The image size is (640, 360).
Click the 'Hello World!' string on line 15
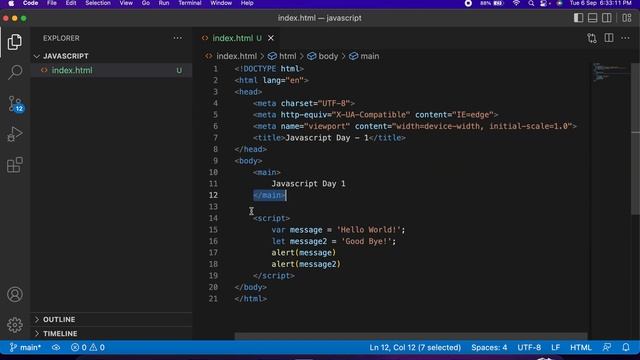point(369,230)
